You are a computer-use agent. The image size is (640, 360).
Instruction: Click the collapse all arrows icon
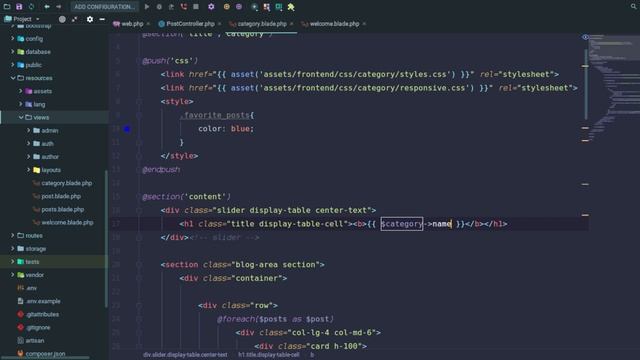pos(74,19)
